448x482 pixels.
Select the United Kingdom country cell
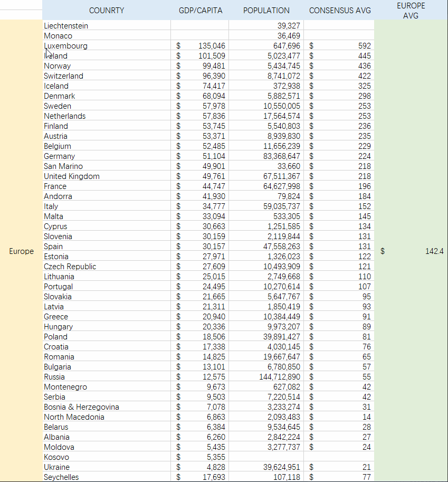106,176
